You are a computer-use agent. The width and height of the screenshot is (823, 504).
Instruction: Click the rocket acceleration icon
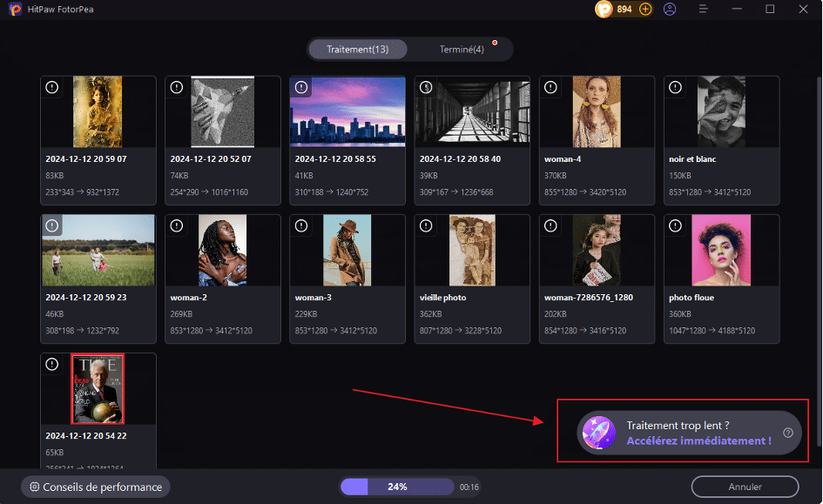(599, 433)
